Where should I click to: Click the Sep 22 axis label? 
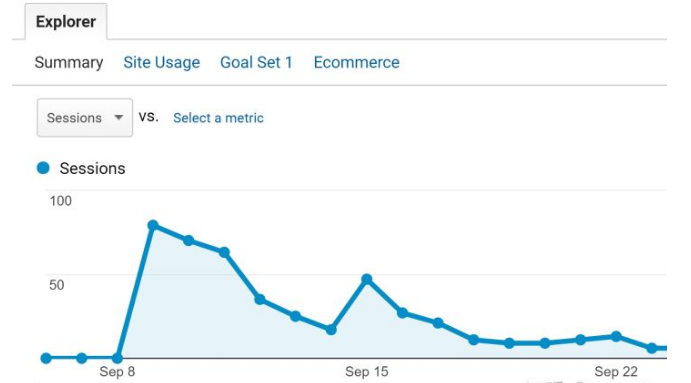(x=616, y=372)
